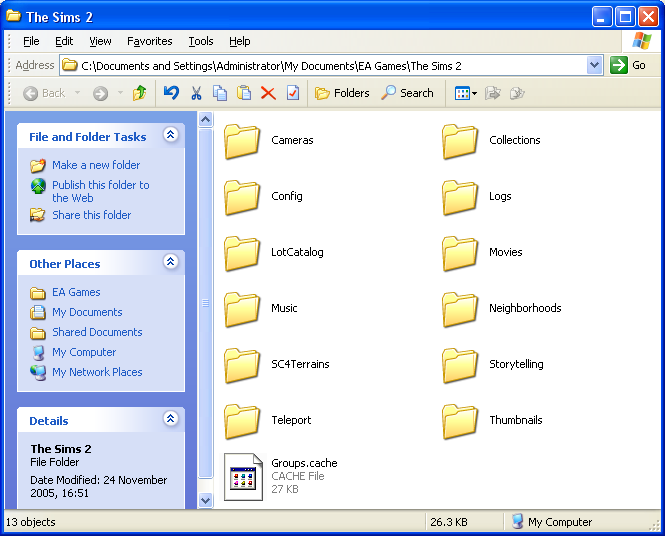Select the Storytelling folder icon
The image size is (665, 536).
pos(460,365)
